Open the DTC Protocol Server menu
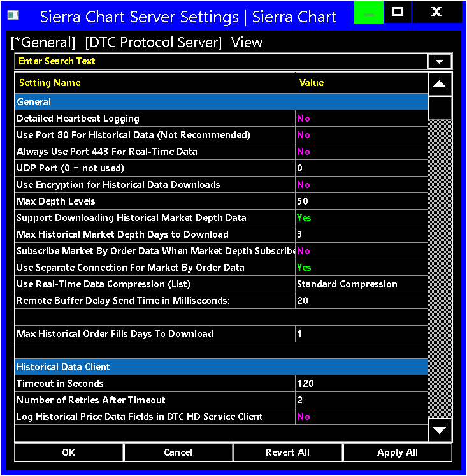The width and height of the screenshot is (467, 476). point(154,42)
